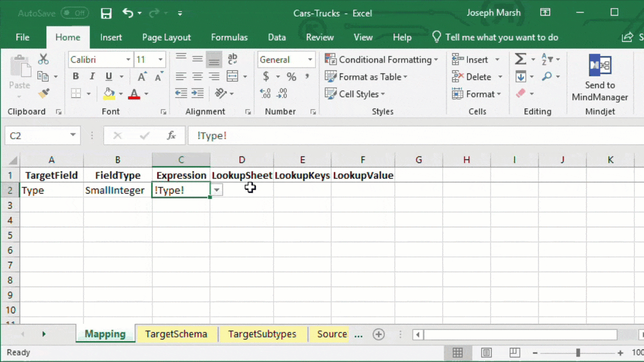Open the Font name dropdown
Image resolution: width=644 pixels, height=362 pixels.
point(128,60)
